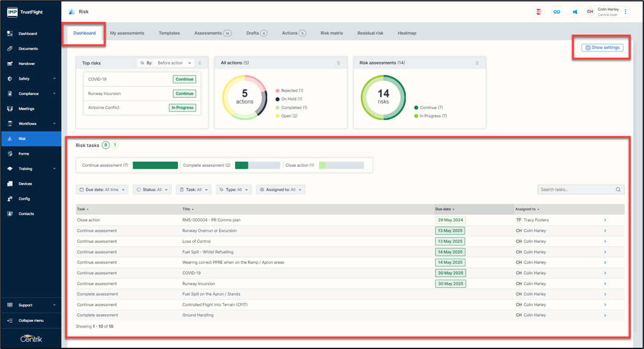Open Documents from the sidebar icon
The image size is (644, 349).
pyautogui.click(x=10, y=48)
